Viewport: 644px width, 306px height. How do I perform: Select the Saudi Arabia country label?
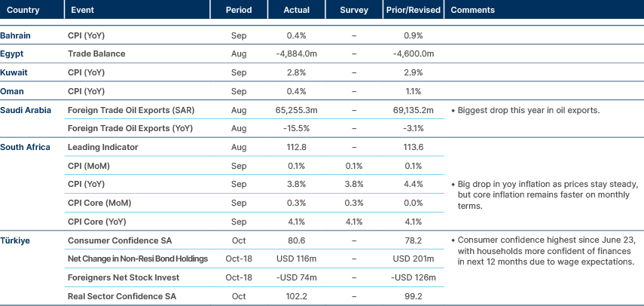[x=26, y=110]
